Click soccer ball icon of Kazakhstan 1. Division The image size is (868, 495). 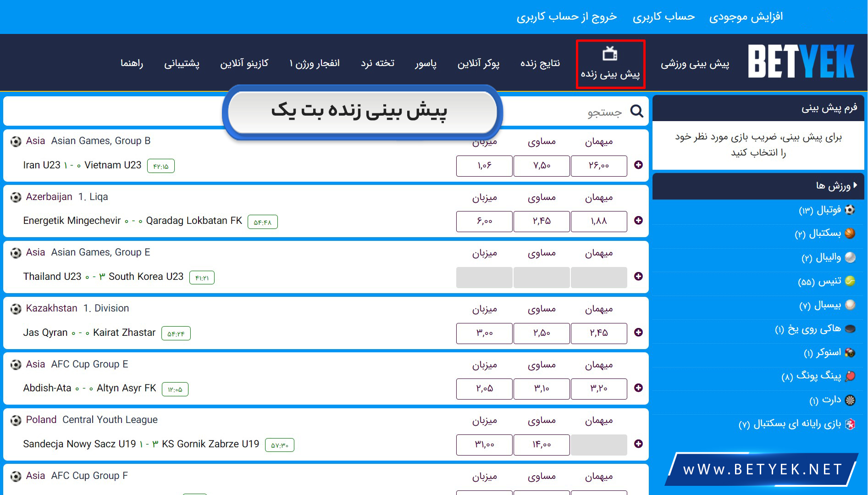coord(16,309)
